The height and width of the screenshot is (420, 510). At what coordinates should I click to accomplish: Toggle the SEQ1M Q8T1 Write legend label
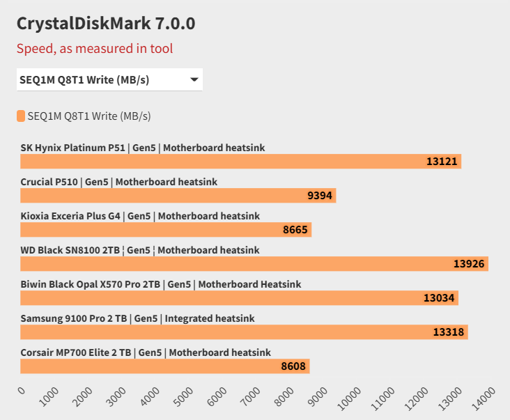click(88, 116)
